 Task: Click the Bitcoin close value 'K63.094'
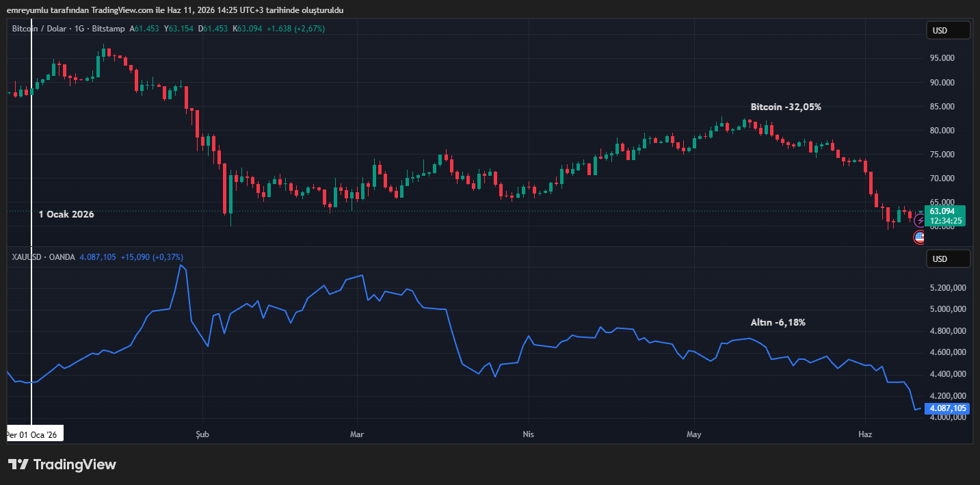click(248, 29)
